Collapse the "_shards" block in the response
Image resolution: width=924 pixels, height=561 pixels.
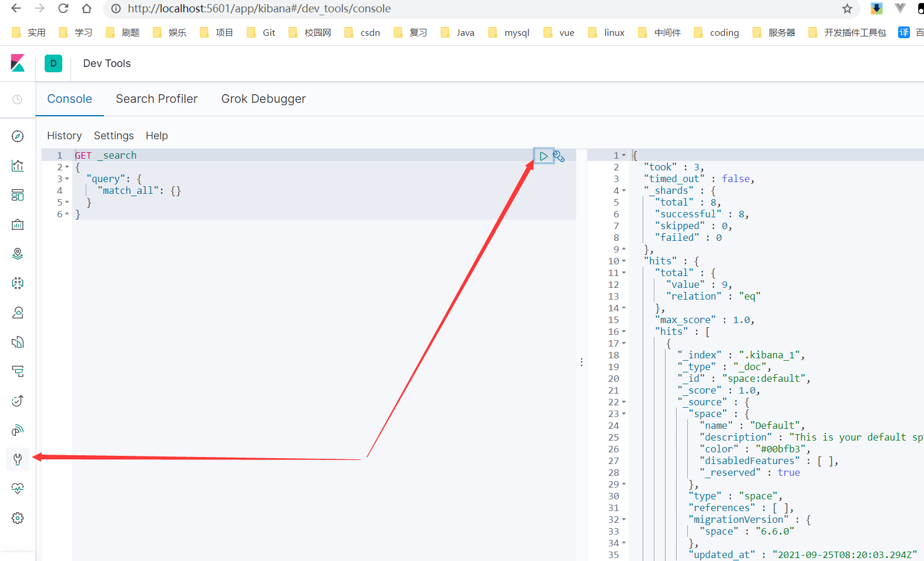click(624, 191)
